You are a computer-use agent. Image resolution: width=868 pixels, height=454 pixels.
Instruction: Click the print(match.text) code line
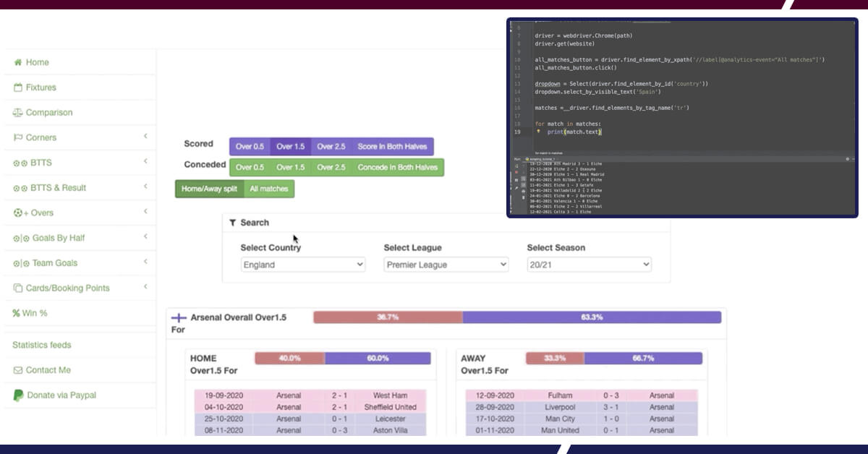575,132
